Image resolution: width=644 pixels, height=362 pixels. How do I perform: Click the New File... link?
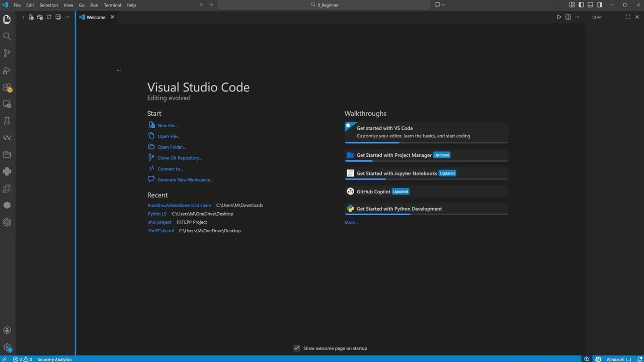tap(168, 125)
